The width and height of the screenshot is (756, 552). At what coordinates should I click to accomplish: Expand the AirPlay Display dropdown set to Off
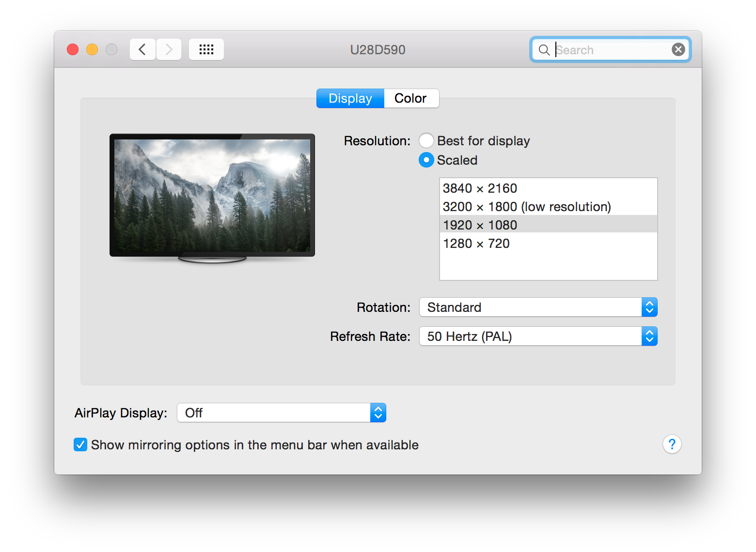[282, 413]
